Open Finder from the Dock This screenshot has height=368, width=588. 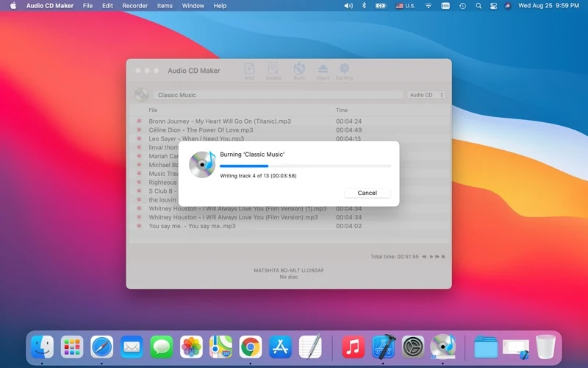(x=42, y=347)
